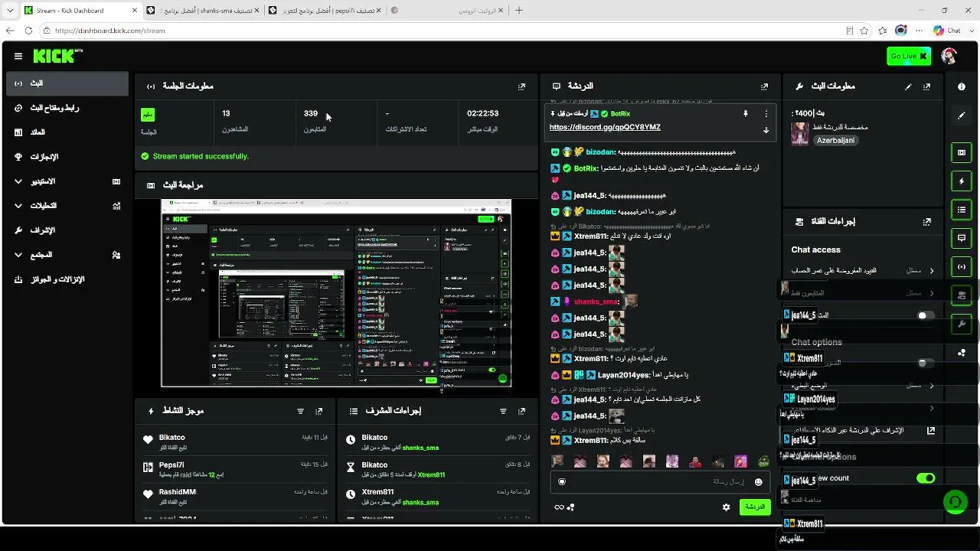
Task: Click the green الدردشة send button
Action: coord(755,507)
